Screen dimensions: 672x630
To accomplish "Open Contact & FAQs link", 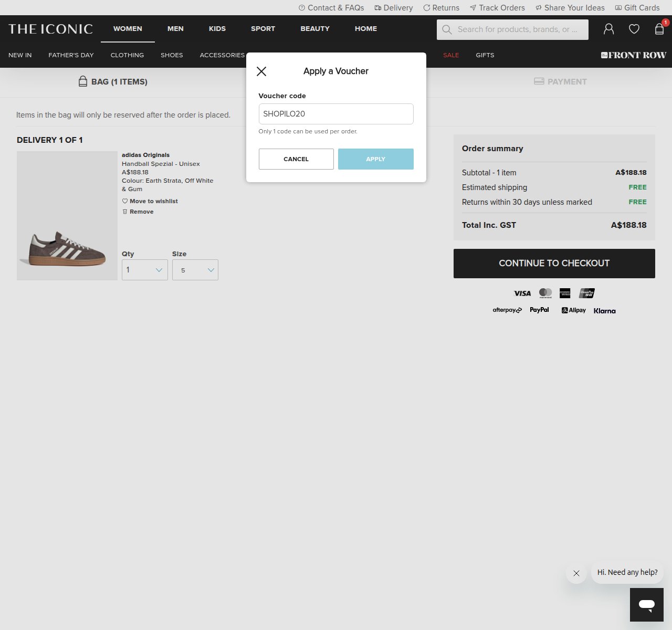I will (331, 8).
